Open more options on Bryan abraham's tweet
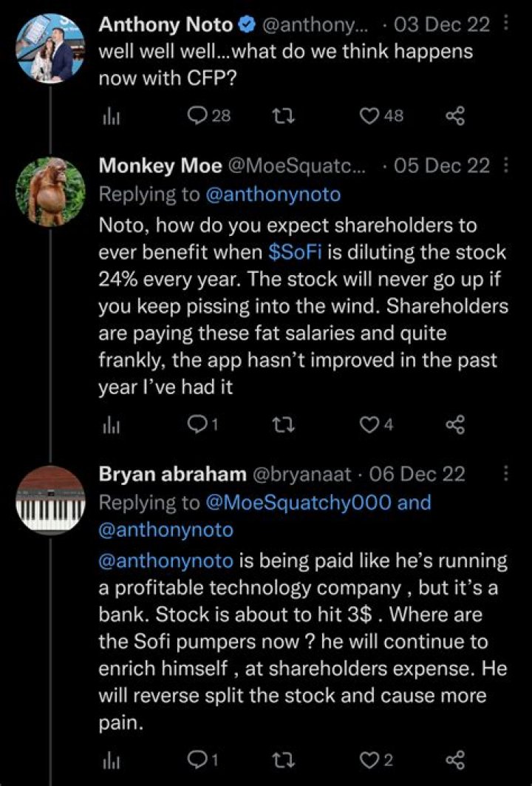Image resolution: width=532 pixels, height=786 pixels. pos(505,473)
